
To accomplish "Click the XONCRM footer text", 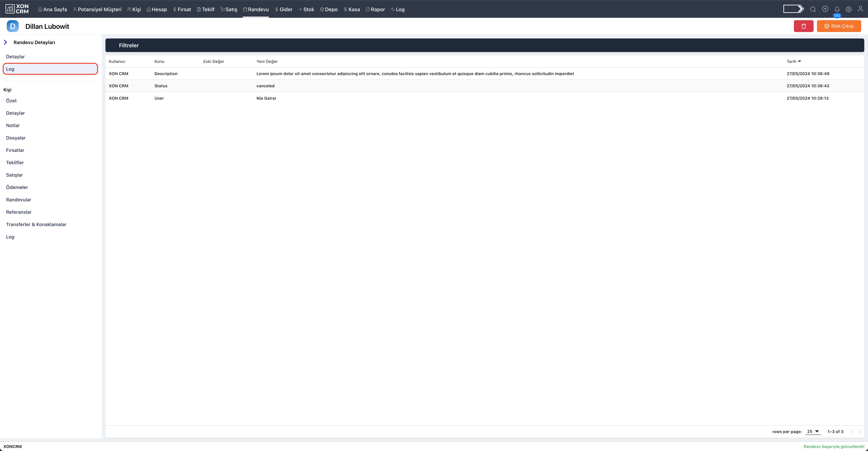I will coord(13,447).
